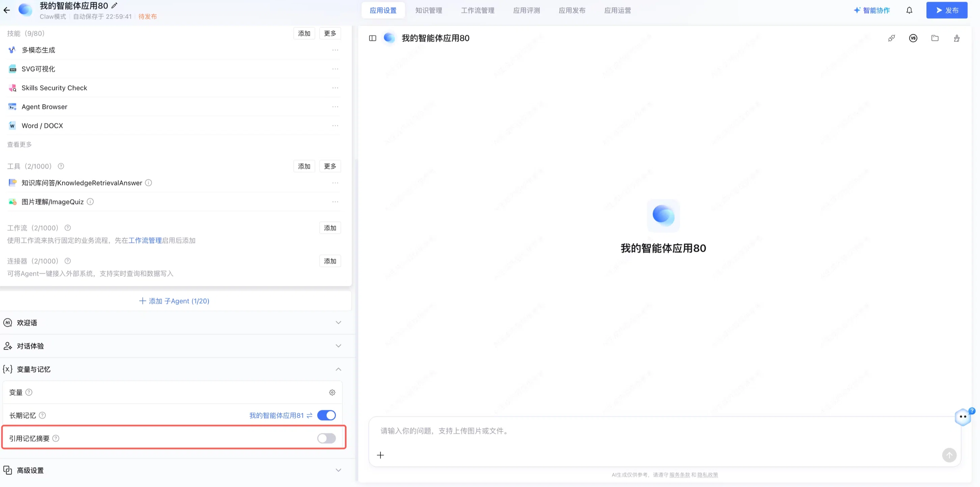Screen dimensions: 980x487
Task: Show info for 图片理解/ImageQuiz
Action: [90, 201]
